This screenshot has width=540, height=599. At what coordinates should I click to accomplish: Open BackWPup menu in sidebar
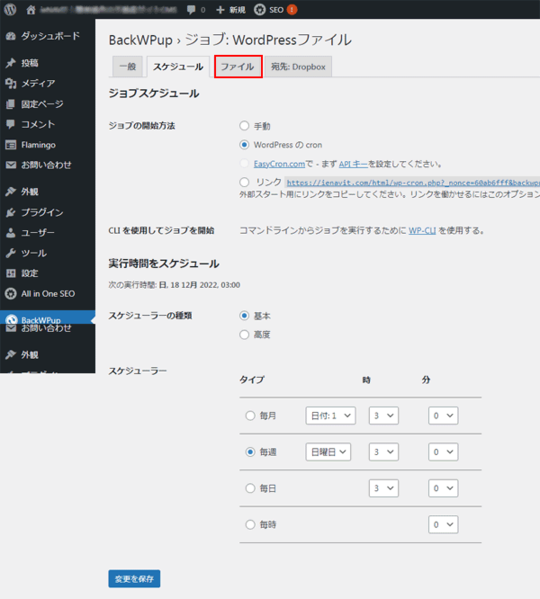pyautogui.click(x=47, y=317)
